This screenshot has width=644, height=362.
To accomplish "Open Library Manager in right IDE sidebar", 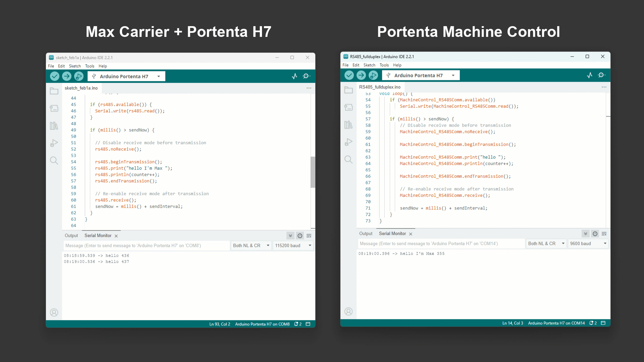I will click(x=348, y=125).
